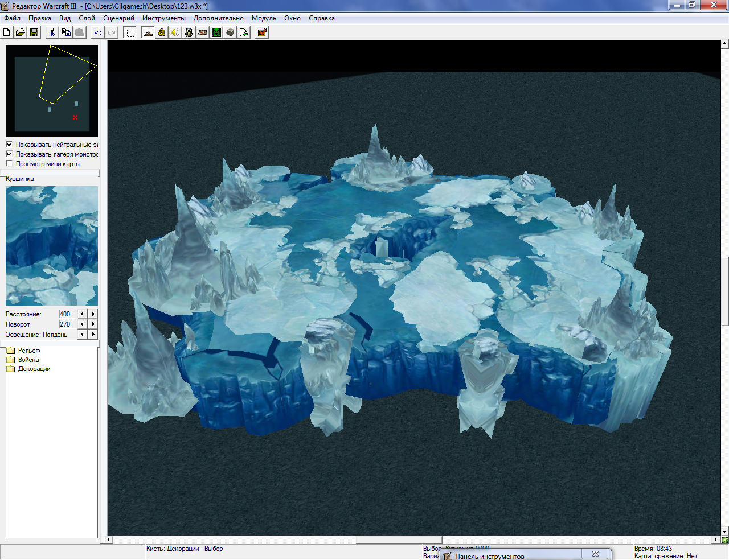Switch Освещение to next with right arrow
The height and width of the screenshot is (560, 729).
pyautogui.click(x=93, y=334)
